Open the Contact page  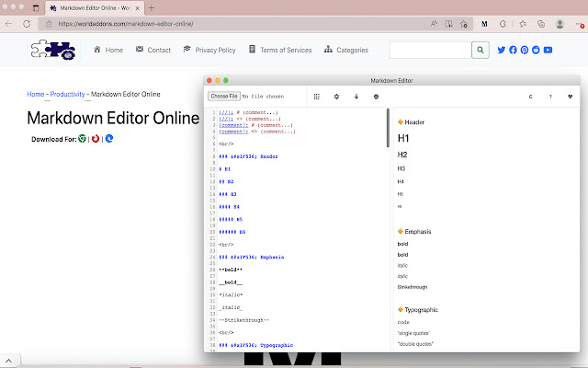point(153,50)
